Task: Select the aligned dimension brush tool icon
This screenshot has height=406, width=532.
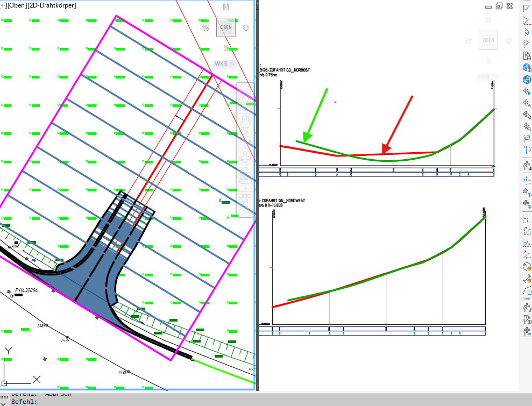Action: coord(527,279)
